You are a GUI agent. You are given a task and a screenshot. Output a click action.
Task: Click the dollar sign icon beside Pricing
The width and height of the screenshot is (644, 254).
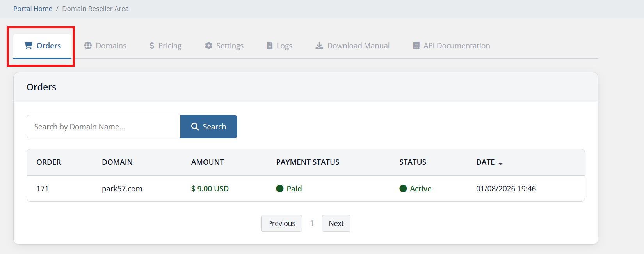(152, 46)
